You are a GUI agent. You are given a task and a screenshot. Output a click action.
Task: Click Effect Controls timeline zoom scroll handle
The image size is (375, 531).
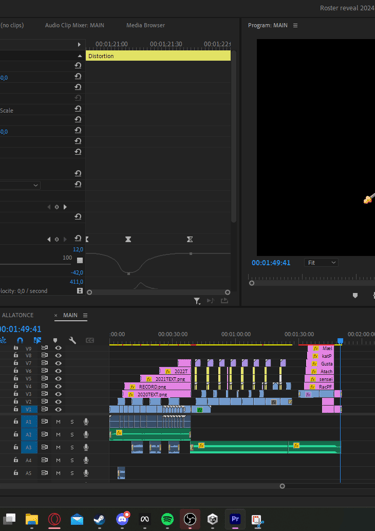tap(227, 292)
